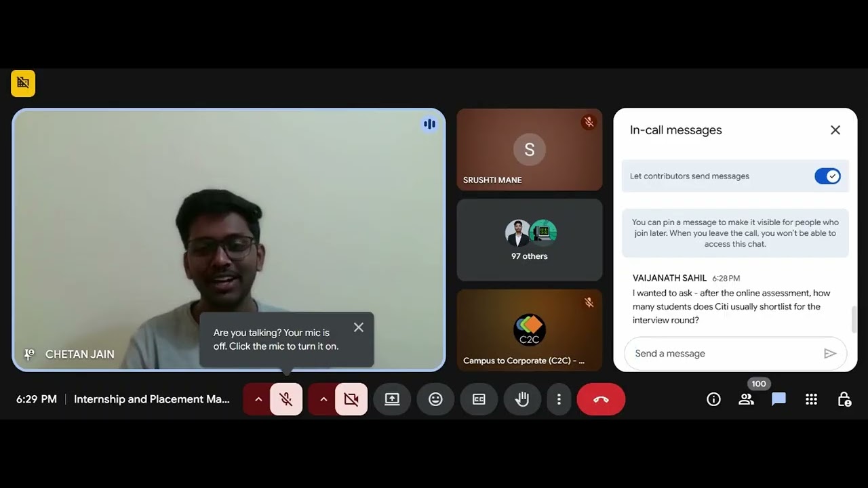
Task: Close the In-call messages panel
Action: [x=835, y=130]
